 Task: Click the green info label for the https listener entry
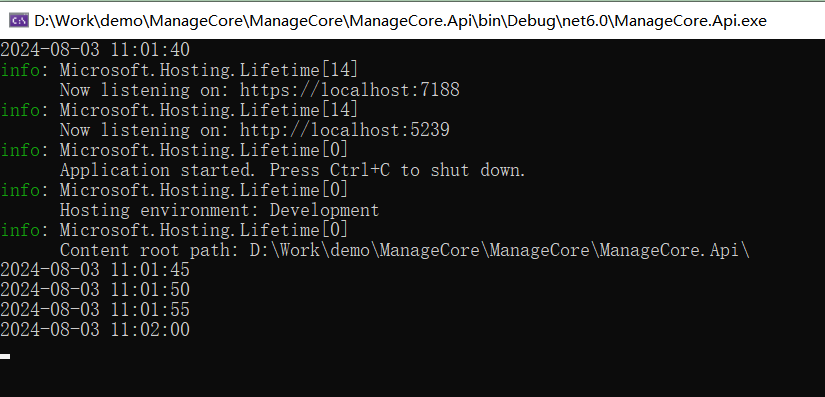pyautogui.click(x=20, y=70)
